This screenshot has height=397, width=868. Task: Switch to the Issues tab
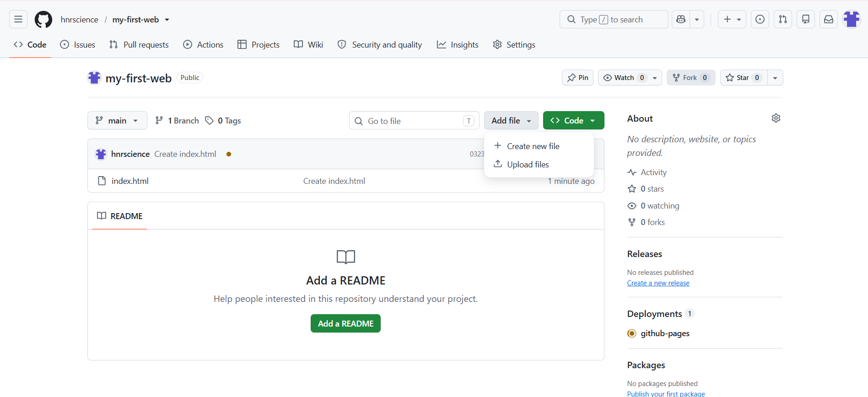point(78,44)
